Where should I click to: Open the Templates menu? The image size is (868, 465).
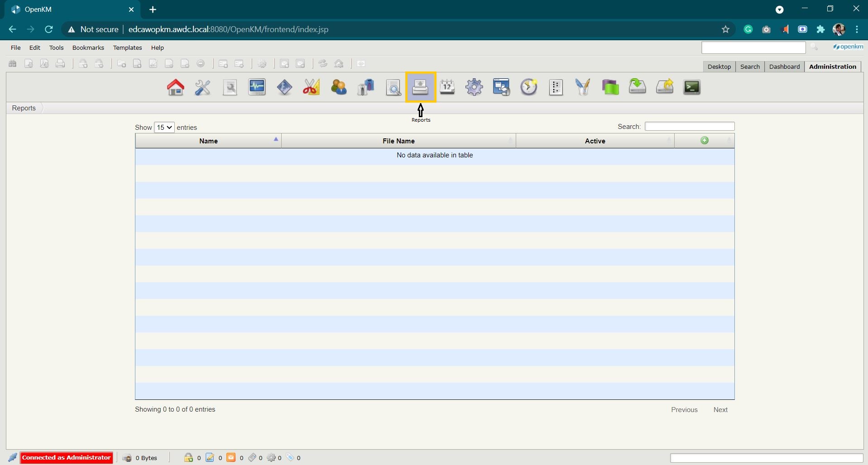(x=127, y=47)
